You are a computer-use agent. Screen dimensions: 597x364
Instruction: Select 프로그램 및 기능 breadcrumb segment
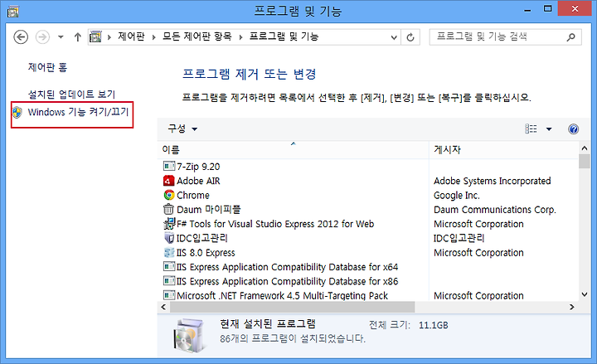pos(284,36)
